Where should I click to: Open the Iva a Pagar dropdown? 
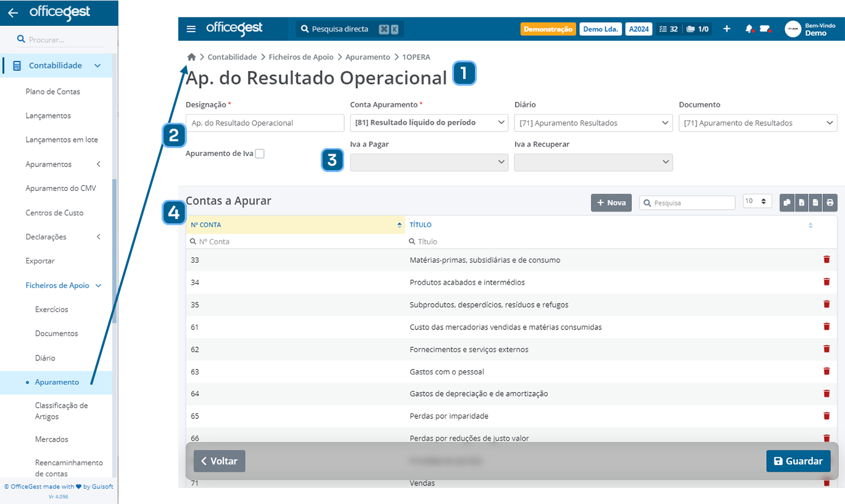428,162
